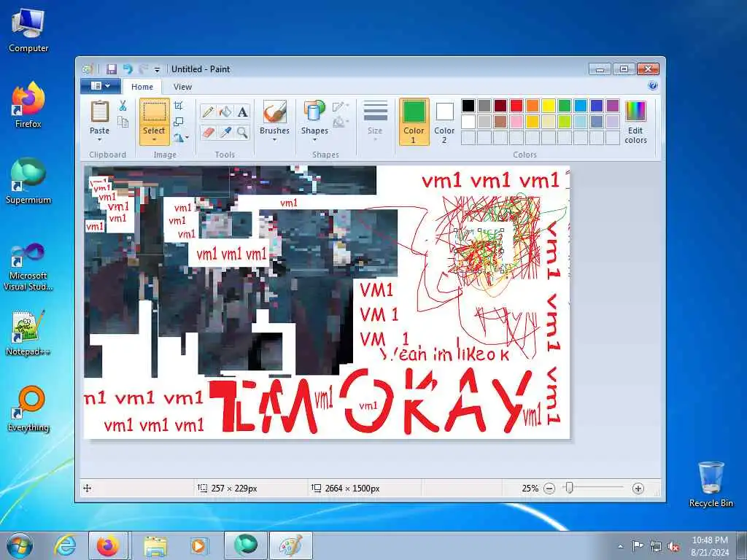Click the Cut scissors icon
Image resolution: width=747 pixels, height=560 pixels.
pos(123,106)
